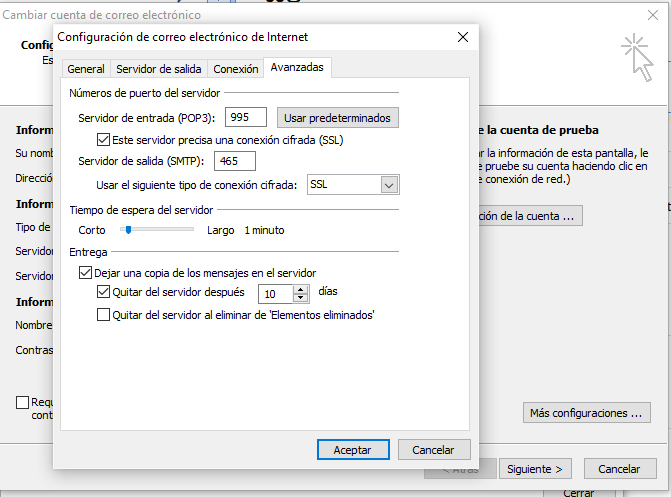Click the Avanzadas tab
Image resolution: width=671 pixels, height=497 pixels.
pos(298,68)
